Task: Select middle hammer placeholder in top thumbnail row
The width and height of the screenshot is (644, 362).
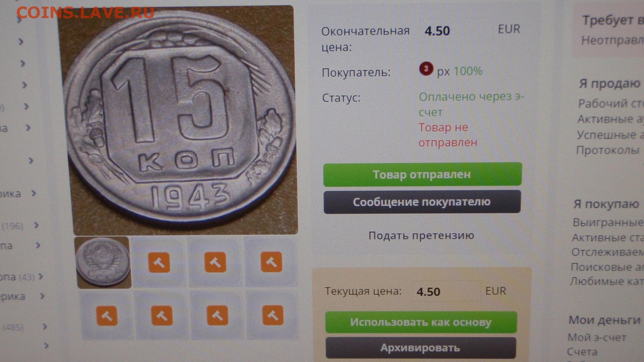Action: pos(215,262)
